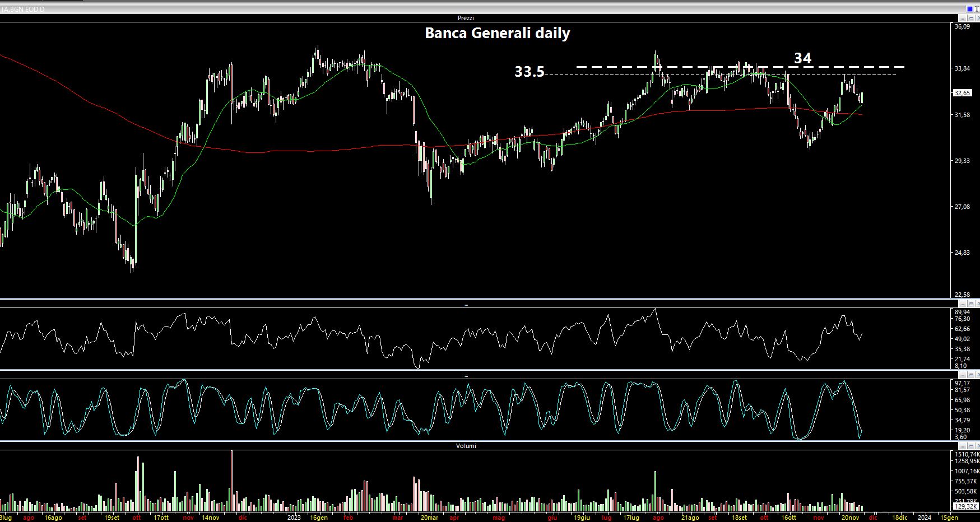Click the TA.BGN EOD D window title
Image resolution: width=980 pixels, height=522 pixels.
[x=22, y=10]
